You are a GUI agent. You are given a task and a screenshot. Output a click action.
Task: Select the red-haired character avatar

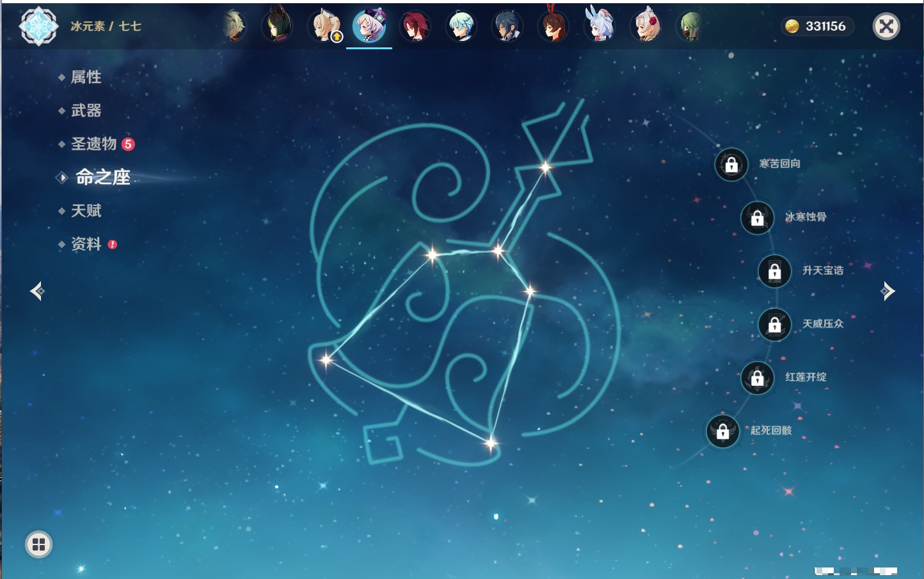point(415,26)
